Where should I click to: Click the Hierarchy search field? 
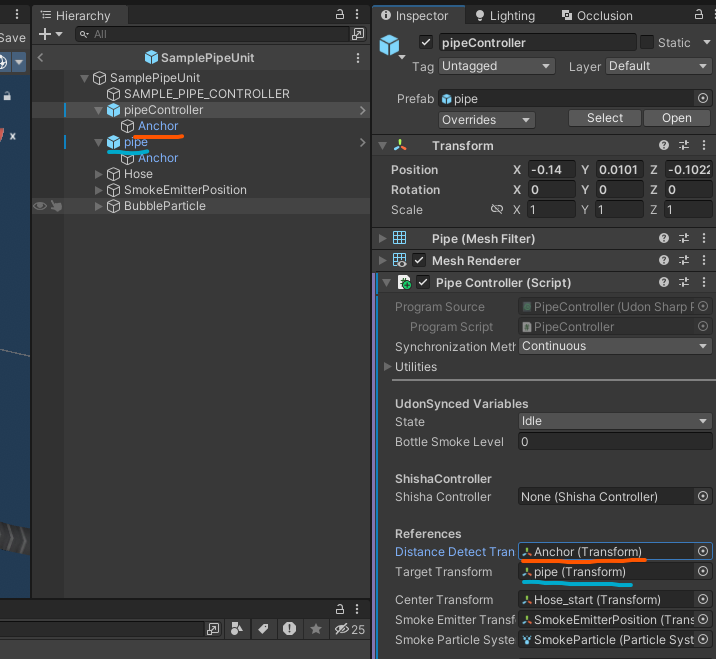pyautogui.click(x=212, y=34)
